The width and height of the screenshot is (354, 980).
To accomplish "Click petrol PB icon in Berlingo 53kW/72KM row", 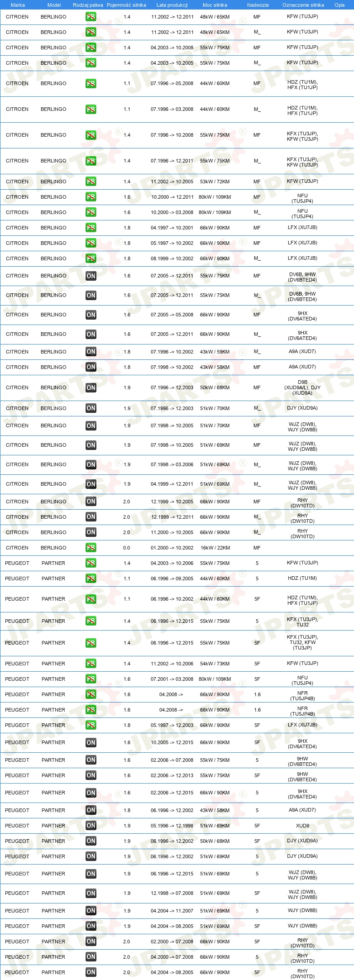I will pyautogui.click(x=91, y=182).
